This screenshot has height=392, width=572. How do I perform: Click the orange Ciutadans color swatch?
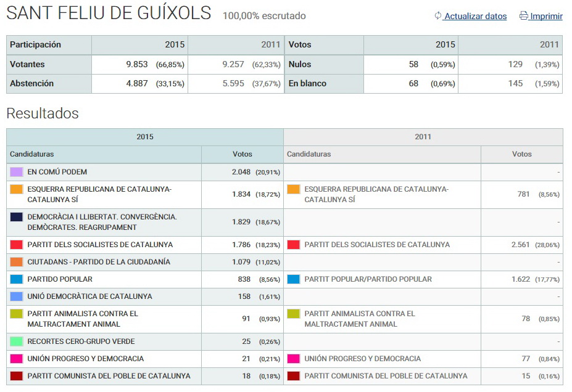[x=17, y=262]
